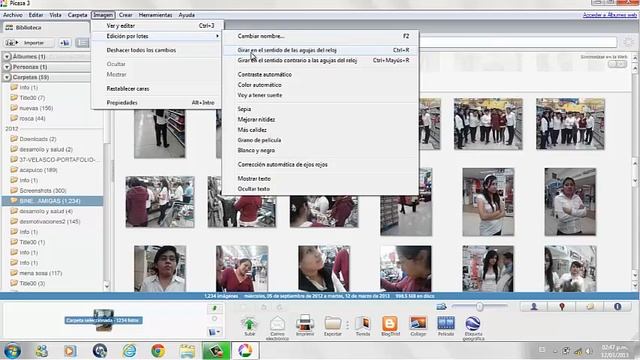This screenshot has width=640, height=360.
Task: Open the places pin icon button
Action: [x=562, y=307]
